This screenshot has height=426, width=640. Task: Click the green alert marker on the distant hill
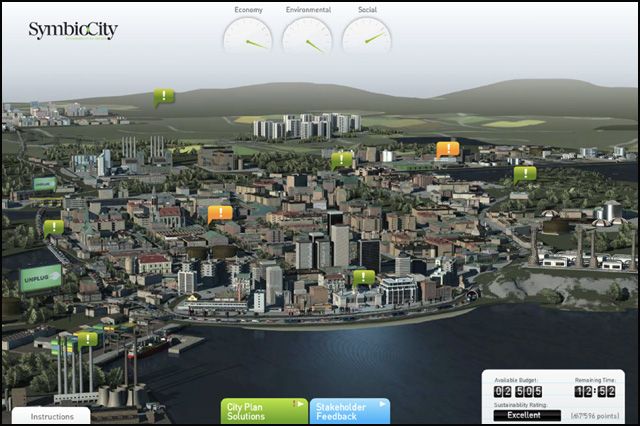pos(164,96)
